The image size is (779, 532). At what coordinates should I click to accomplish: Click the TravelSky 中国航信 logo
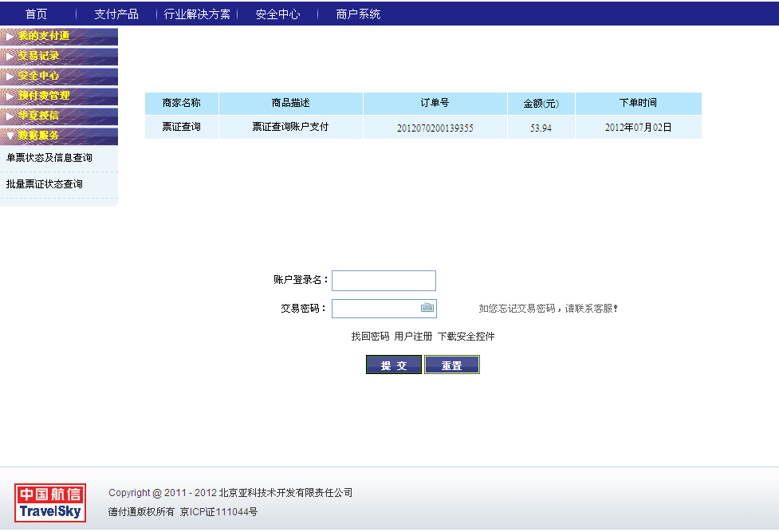(49, 503)
